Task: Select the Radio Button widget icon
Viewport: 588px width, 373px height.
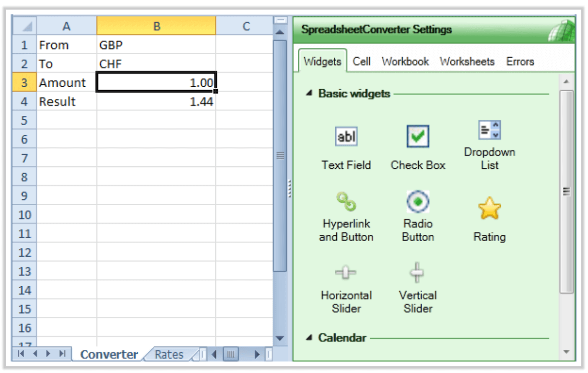Action: pyautogui.click(x=418, y=203)
